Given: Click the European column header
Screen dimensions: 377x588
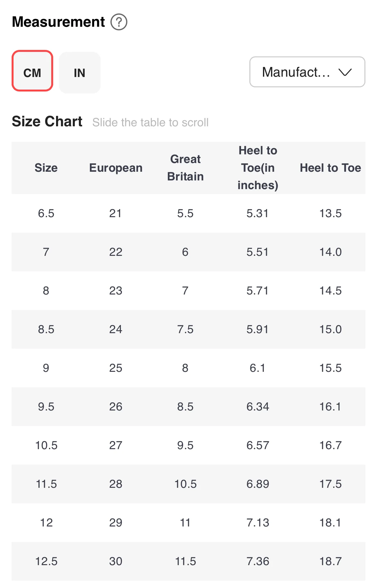Looking at the screenshot, I should pos(116,168).
